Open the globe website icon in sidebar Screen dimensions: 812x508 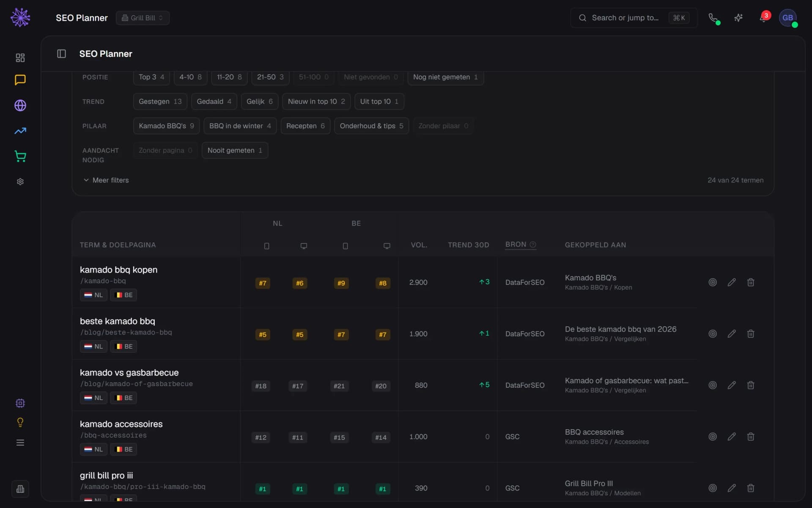pos(20,105)
